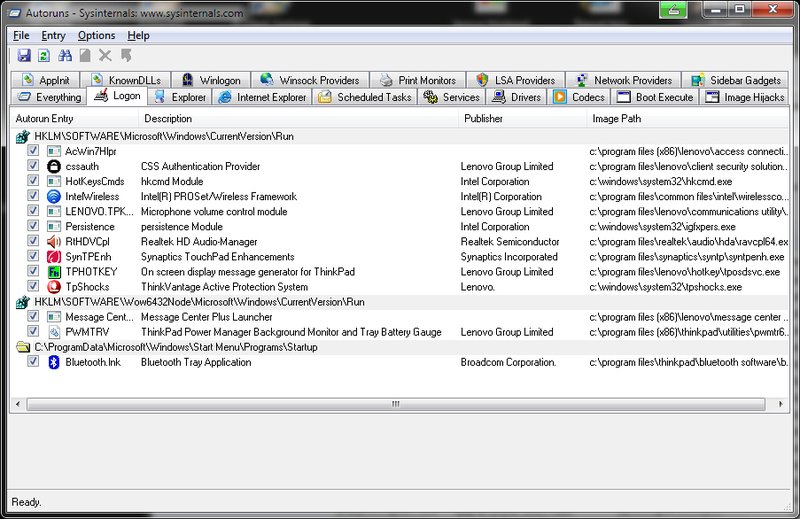This screenshot has width=800, height=519.
Task: Click the HKLM Run registry key icon
Action: [x=23, y=136]
